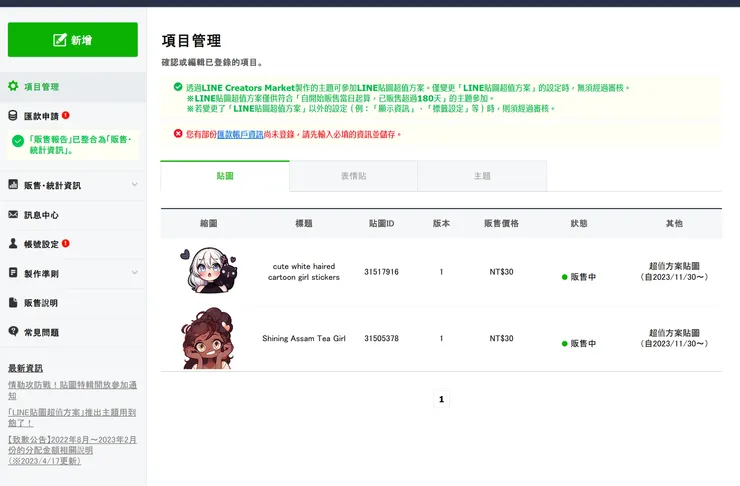The height and width of the screenshot is (486, 740).
Task: Click red alert badge next to 帳號設定
Action: point(66,243)
